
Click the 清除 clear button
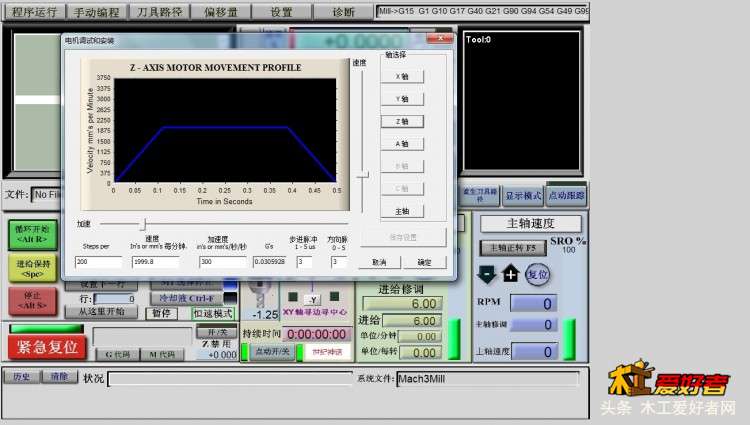(59, 377)
